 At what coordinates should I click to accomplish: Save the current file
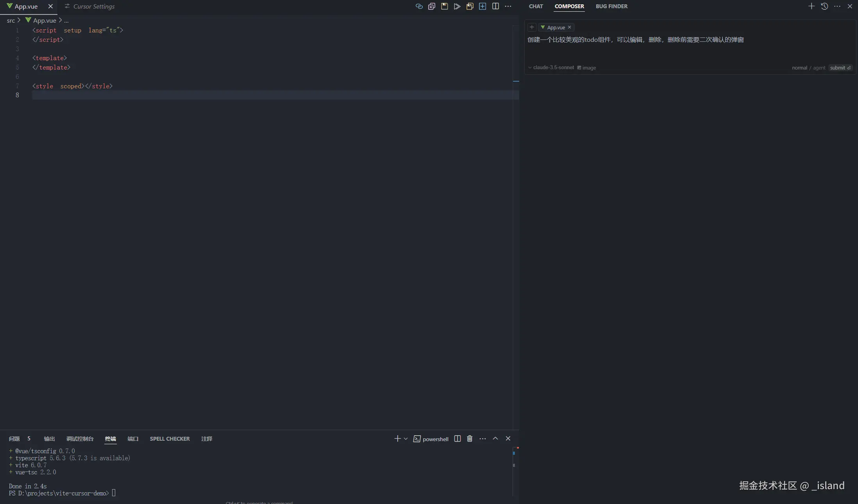tap(444, 6)
